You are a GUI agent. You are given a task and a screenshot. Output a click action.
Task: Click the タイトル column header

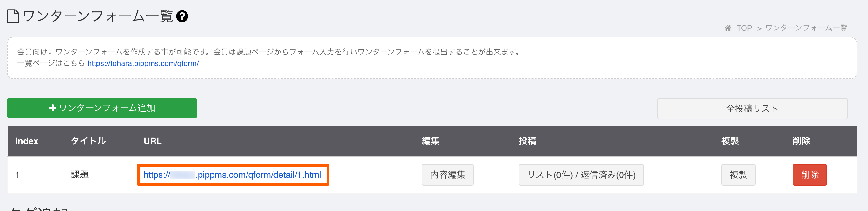tap(88, 141)
